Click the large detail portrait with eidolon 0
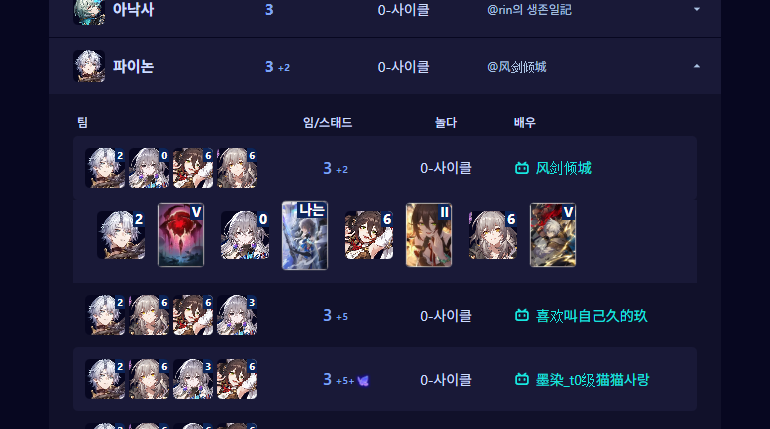770x429 pixels. coord(245,235)
